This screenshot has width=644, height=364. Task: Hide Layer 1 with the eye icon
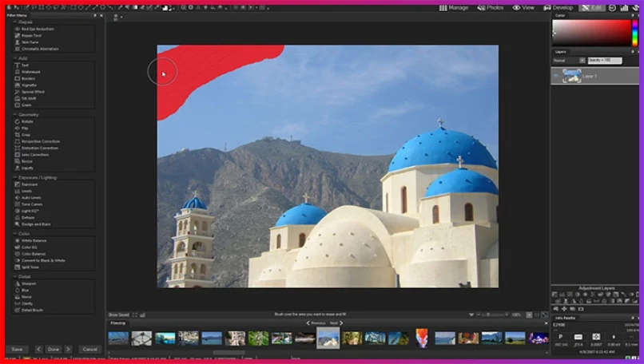(555, 76)
